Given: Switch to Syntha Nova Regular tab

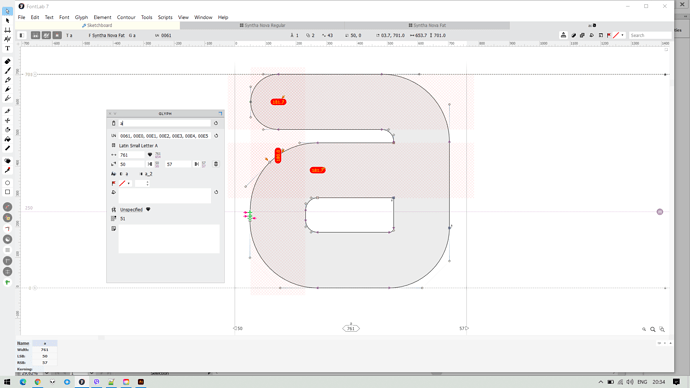Looking at the screenshot, I should (x=262, y=26).
